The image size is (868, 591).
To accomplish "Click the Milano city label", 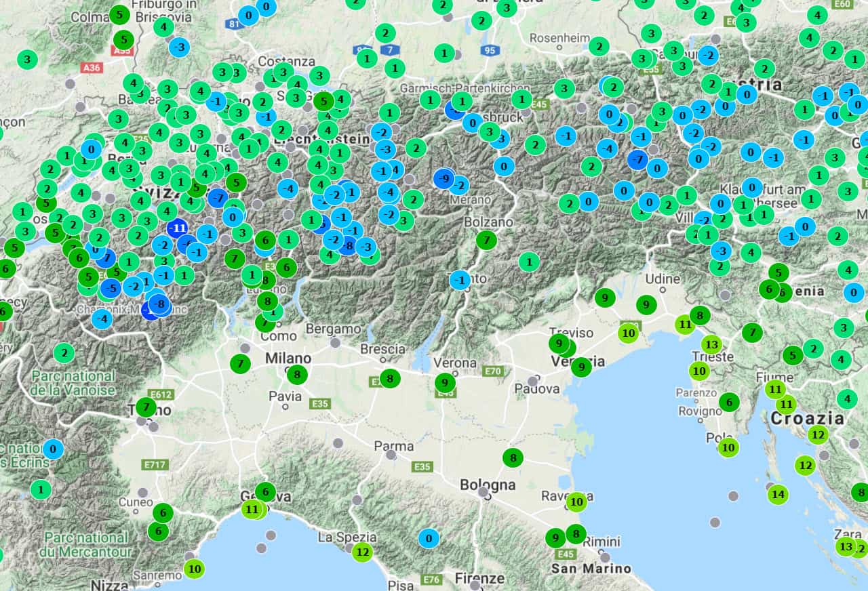I will (288, 358).
